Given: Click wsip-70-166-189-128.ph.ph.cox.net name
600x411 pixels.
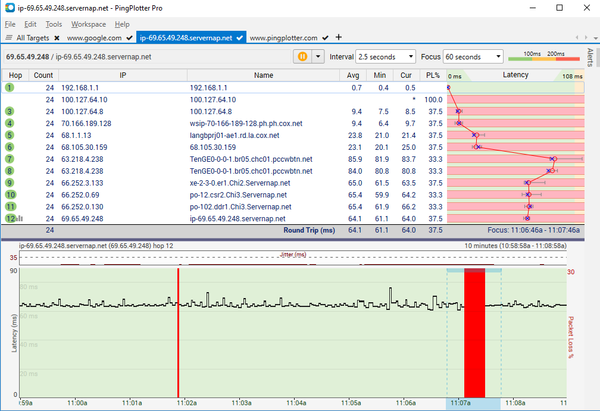Looking at the screenshot, I should click(x=246, y=123).
